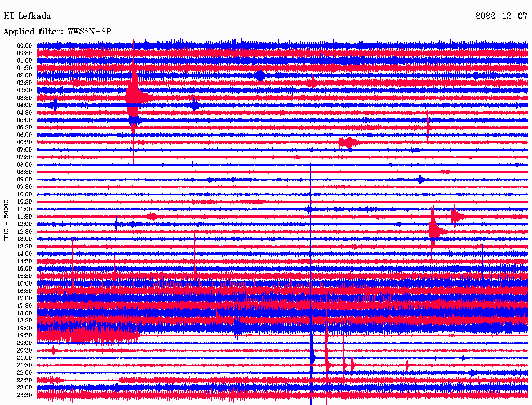Select the 17:30 time label
Screen dimensions: 532x405
(x=24, y=306)
